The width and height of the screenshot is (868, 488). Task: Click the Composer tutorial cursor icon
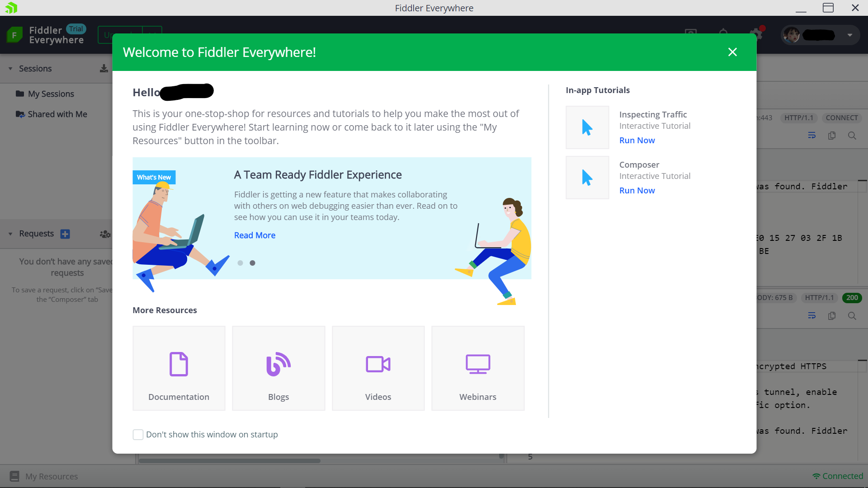(x=587, y=178)
